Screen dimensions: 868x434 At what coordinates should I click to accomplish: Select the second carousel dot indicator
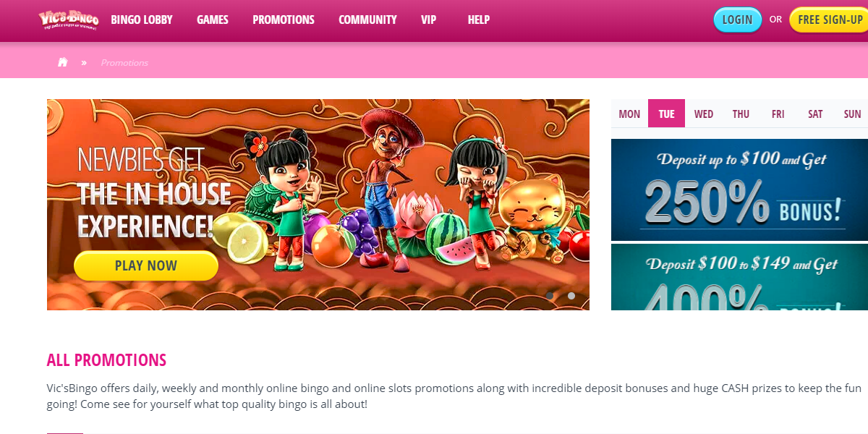pos(571,295)
